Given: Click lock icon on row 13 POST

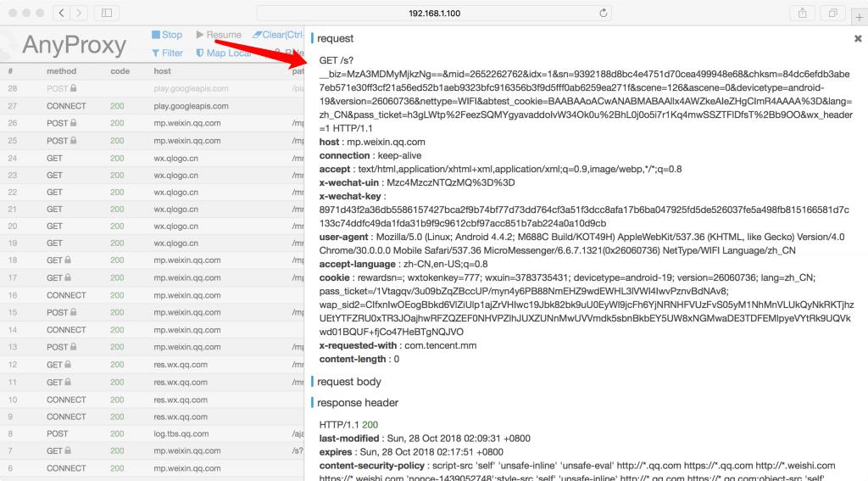Looking at the screenshot, I should [73, 346].
